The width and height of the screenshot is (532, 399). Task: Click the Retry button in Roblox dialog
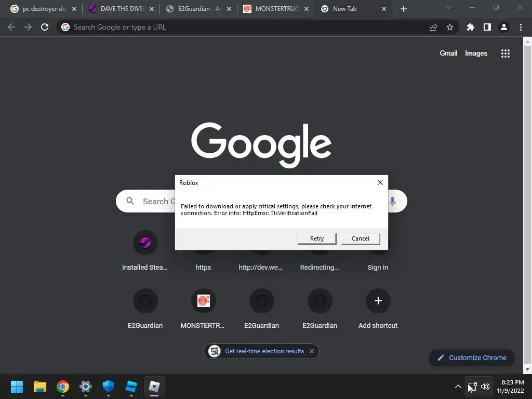click(316, 238)
